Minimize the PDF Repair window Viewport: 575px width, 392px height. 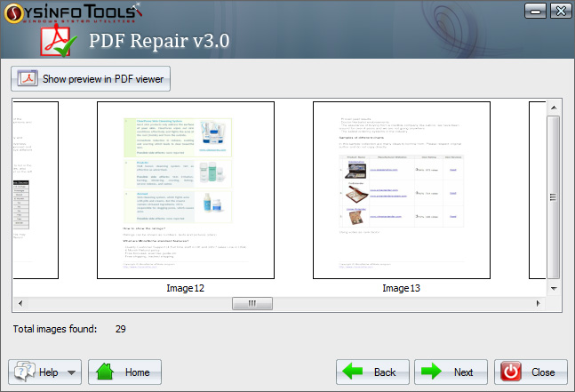[533, 11]
